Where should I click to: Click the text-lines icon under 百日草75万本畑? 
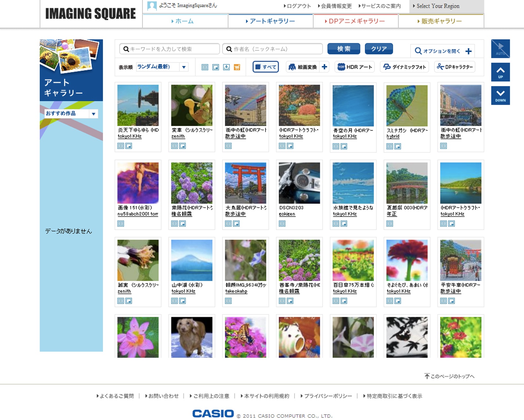[336, 301]
